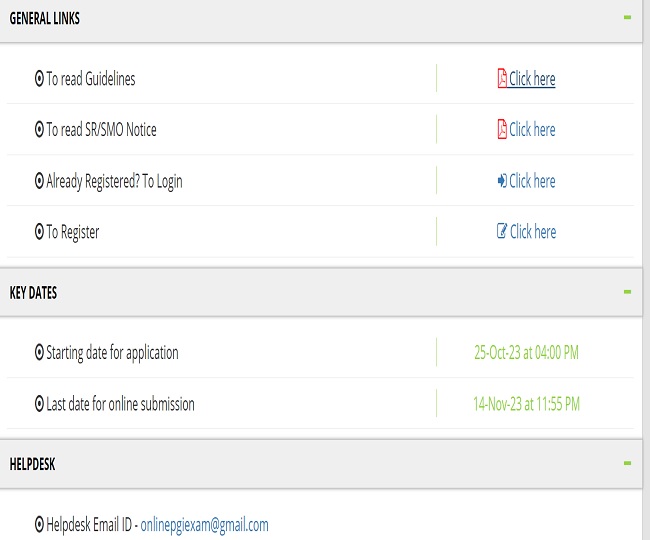Click bullet icon beside Helpdesk Email ID
Screen dimensions: 650x540
coord(40,525)
